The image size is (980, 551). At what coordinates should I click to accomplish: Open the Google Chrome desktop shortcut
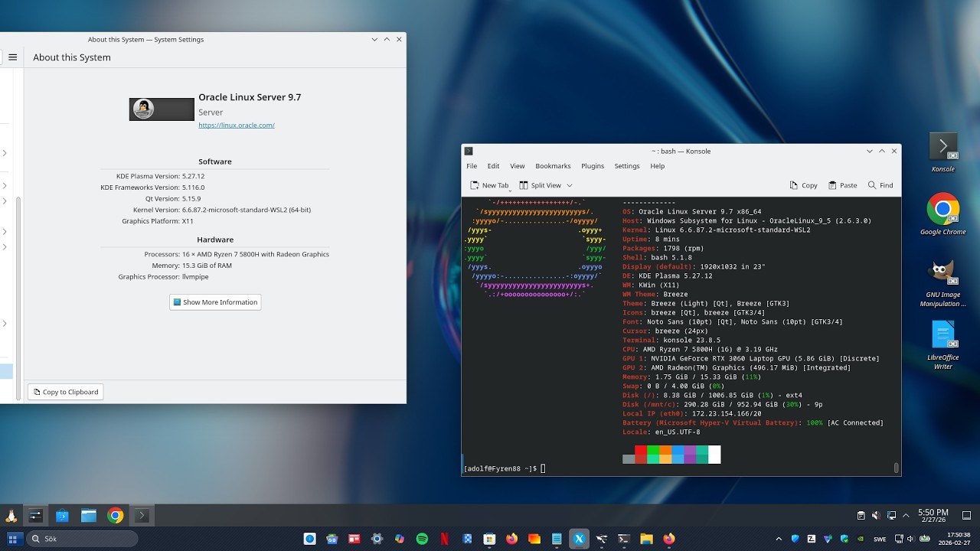[943, 214]
